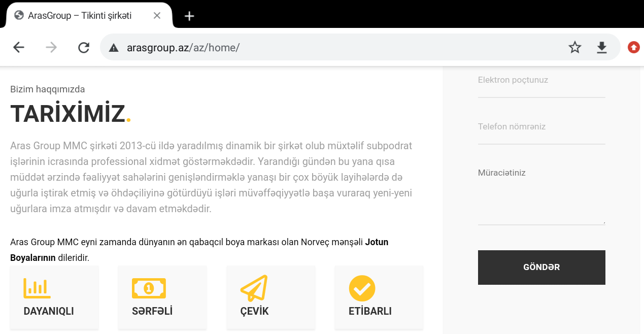This screenshot has width=644, height=334.
Task: Click the paper plane ÇEVİK icon
Action: tap(254, 288)
